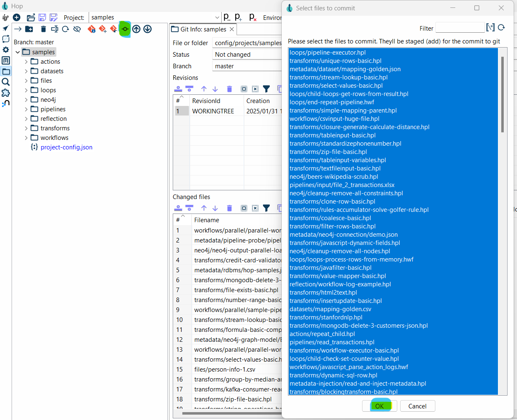
Task: Open the search perspective magnifier icon
Action: coord(6,82)
